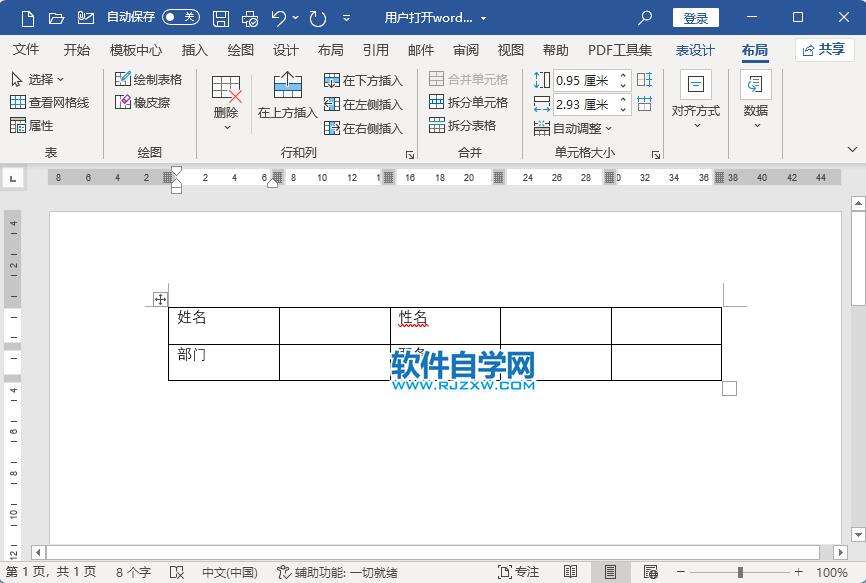
Task: Click the print preview icon in quick access
Action: coord(250,18)
